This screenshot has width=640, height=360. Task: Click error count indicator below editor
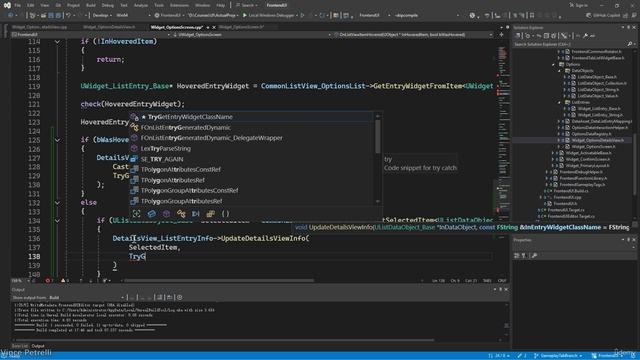point(49,281)
